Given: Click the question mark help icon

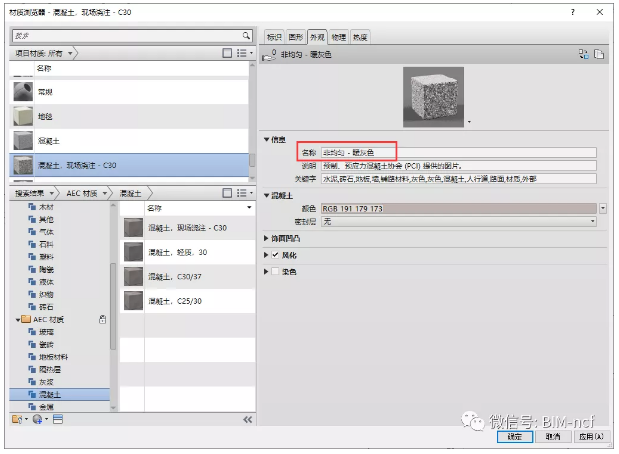Looking at the screenshot, I should (x=572, y=12).
